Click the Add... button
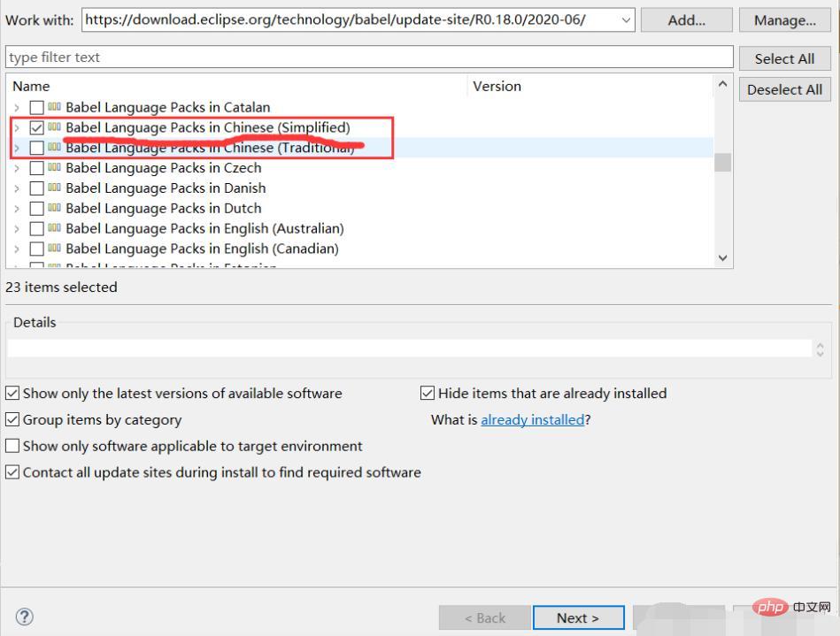The height and width of the screenshot is (636, 840). (686, 20)
